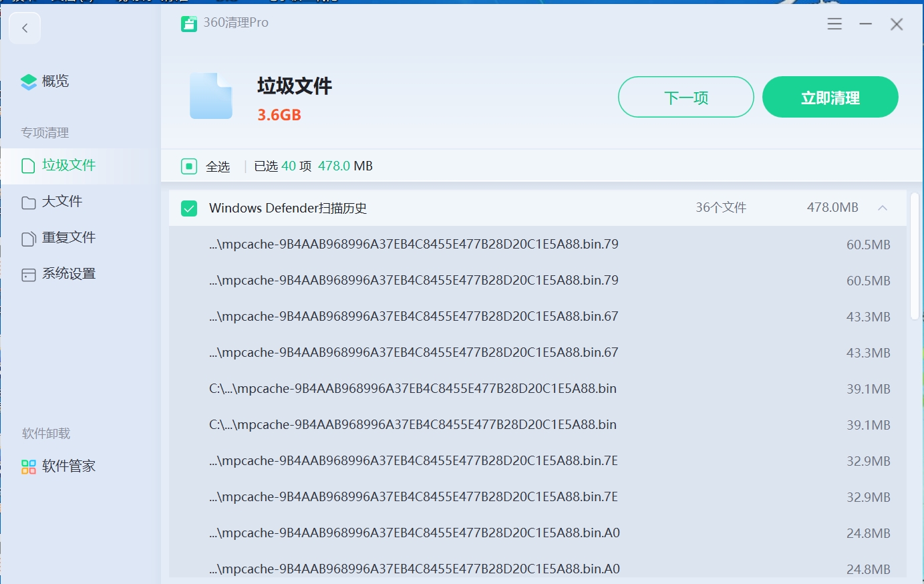Click the 概览 layered icon
The image size is (924, 584).
click(29, 82)
